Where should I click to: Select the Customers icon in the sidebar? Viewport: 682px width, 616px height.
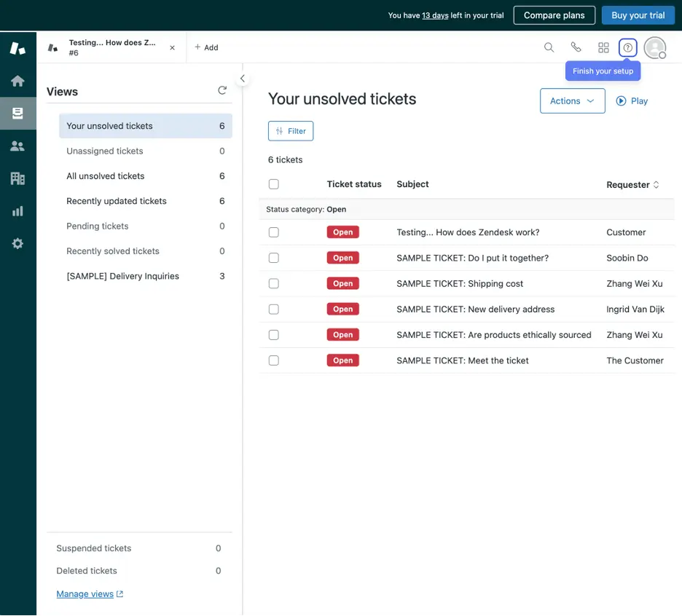point(17,146)
